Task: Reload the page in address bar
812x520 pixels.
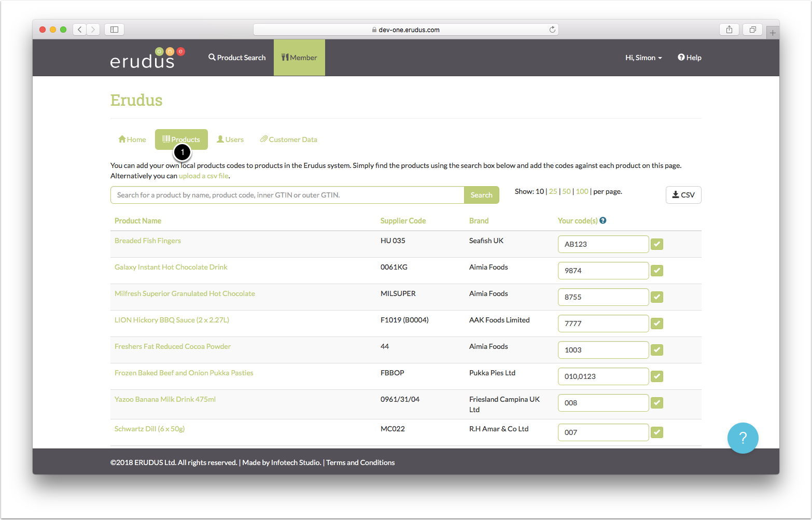Action: (x=552, y=30)
